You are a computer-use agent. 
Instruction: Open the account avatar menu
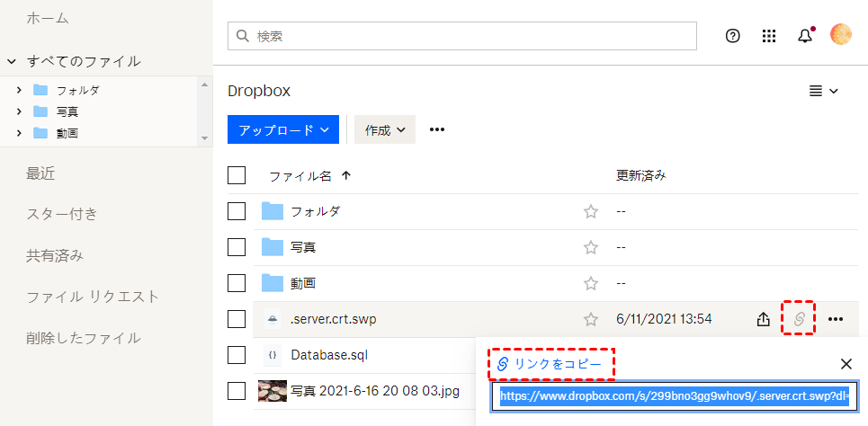tap(840, 35)
